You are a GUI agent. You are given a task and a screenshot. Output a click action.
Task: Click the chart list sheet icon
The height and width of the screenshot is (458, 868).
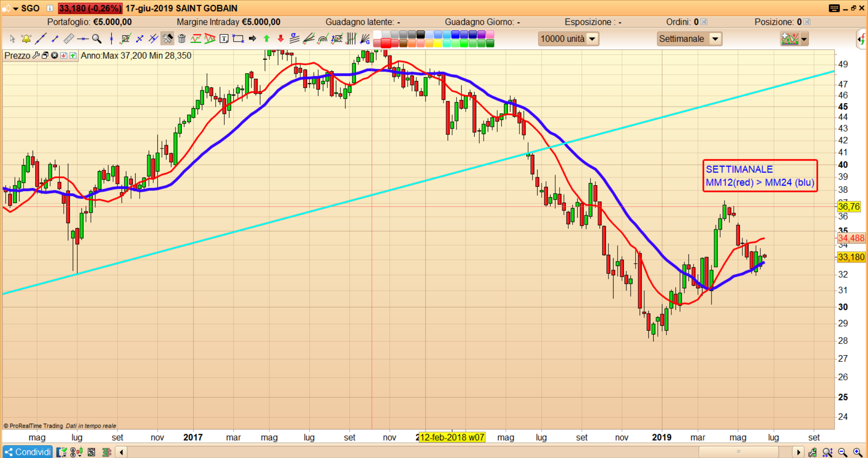point(92,452)
